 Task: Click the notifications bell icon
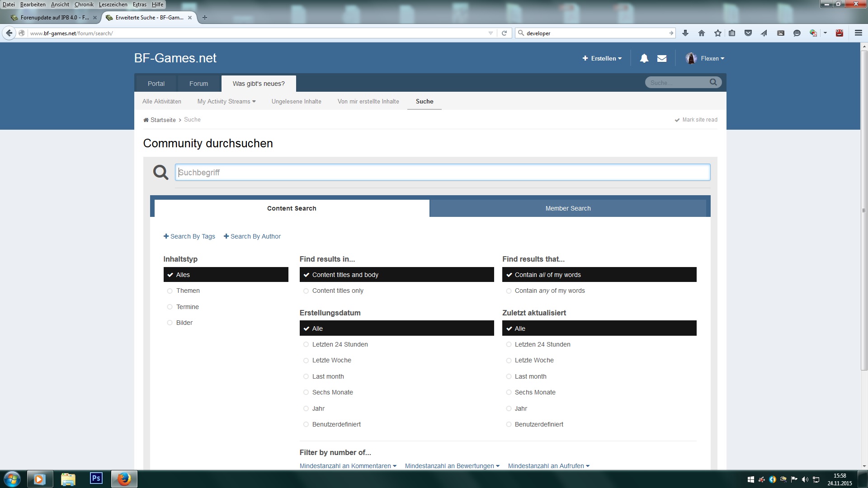click(644, 58)
